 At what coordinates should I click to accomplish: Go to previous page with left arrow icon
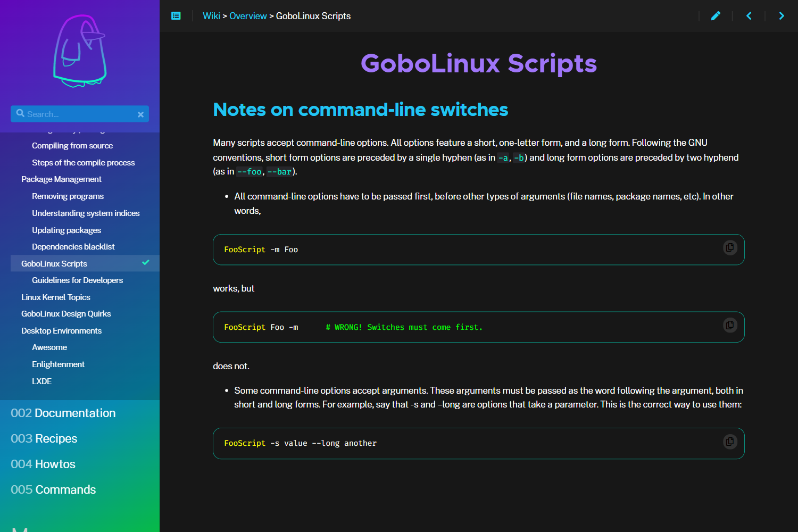[x=749, y=15]
